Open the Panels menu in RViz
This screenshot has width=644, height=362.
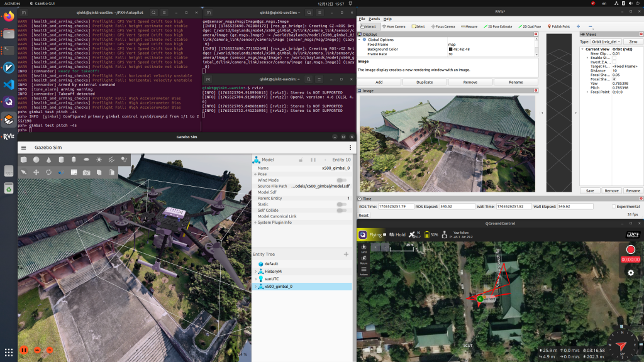(x=374, y=19)
